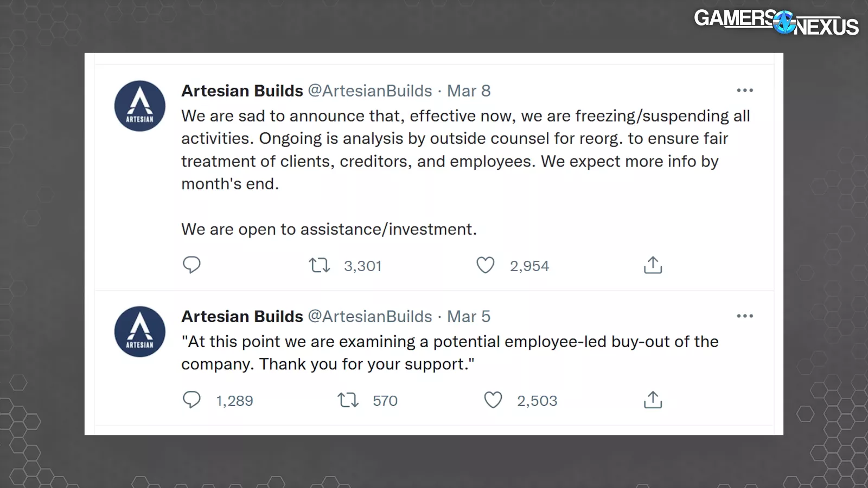Share the Mar 8 tweet
Image resolution: width=868 pixels, height=488 pixels.
click(653, 265)
